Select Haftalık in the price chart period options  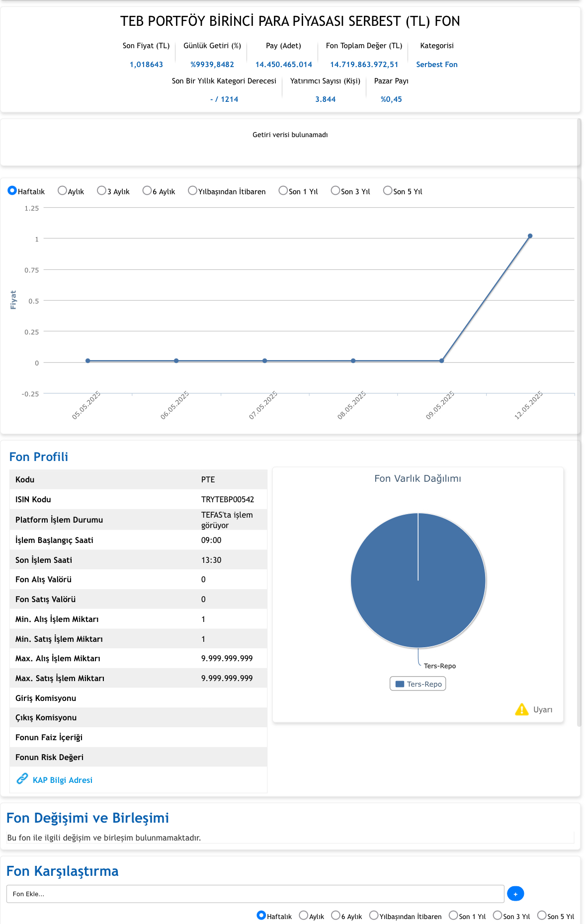click(12, 191)
